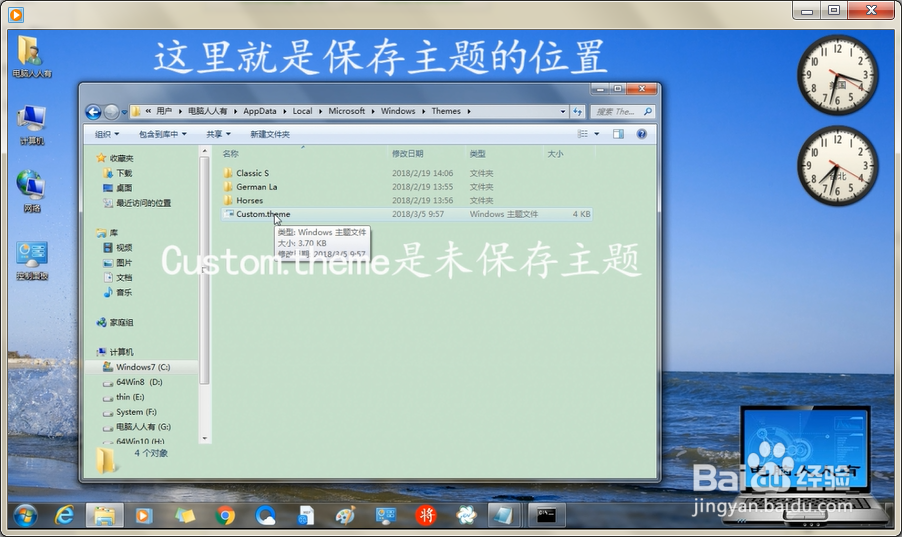Select 控制面板 desktop icon
902x537 pixels.
click(32, 261)
